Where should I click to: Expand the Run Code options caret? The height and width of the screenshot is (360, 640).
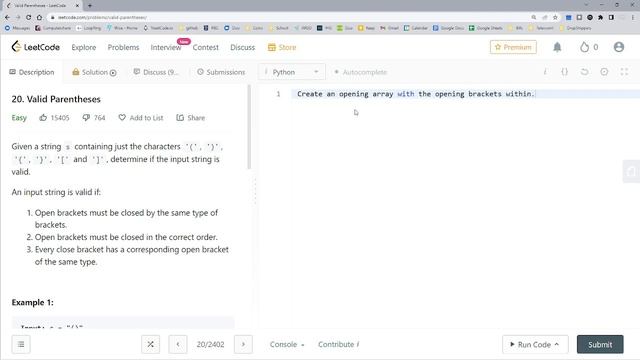coord(557,344)
